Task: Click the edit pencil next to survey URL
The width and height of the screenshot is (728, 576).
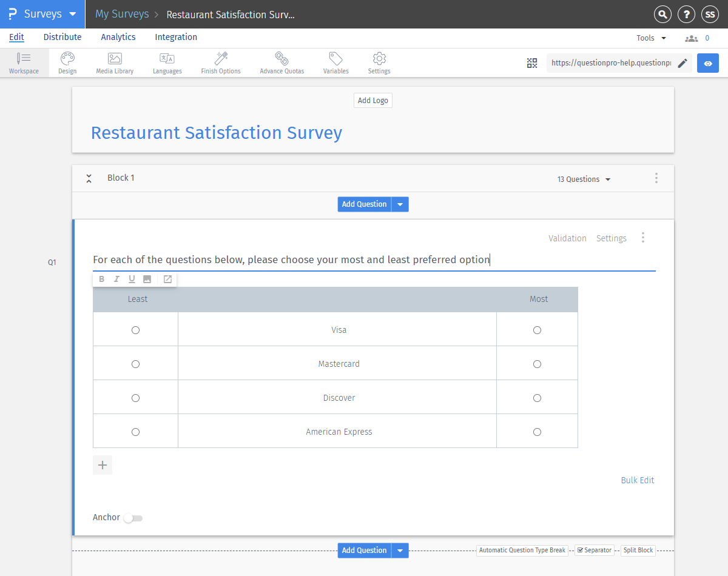Action: 682,62
